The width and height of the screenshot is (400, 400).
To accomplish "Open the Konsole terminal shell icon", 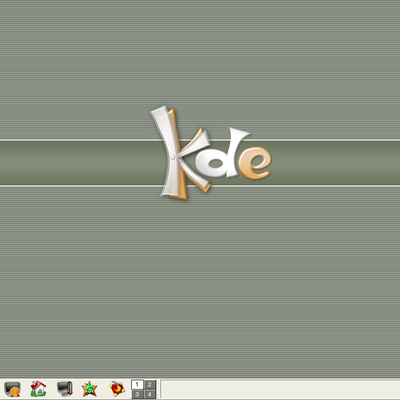I will (12, 389).
